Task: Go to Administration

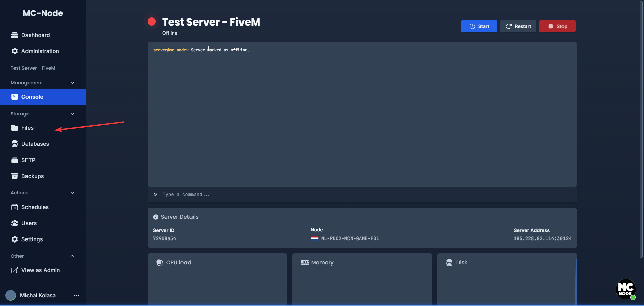Action: coord(43,51)
